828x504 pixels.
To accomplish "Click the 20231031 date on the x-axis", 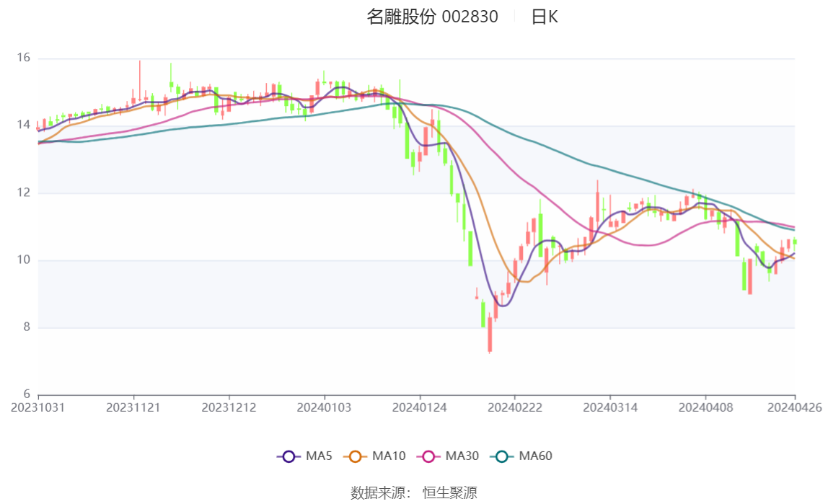I will click(38, 407).
